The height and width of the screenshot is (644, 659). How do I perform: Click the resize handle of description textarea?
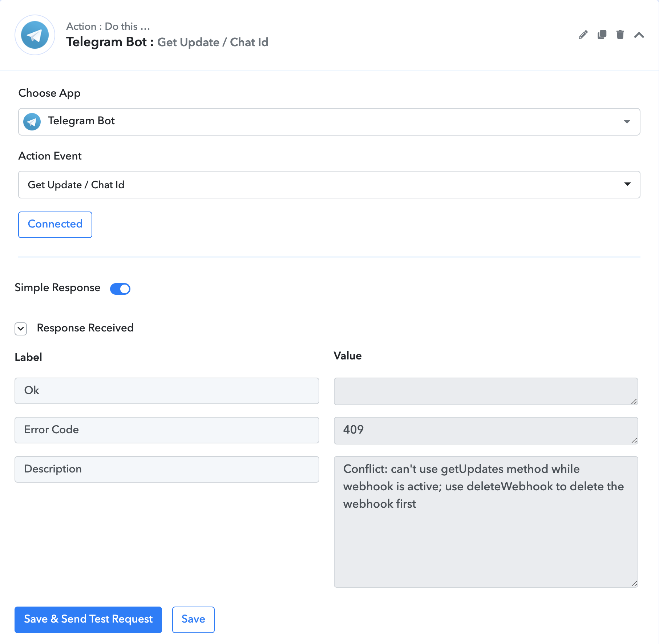click(x=634, y=584)
